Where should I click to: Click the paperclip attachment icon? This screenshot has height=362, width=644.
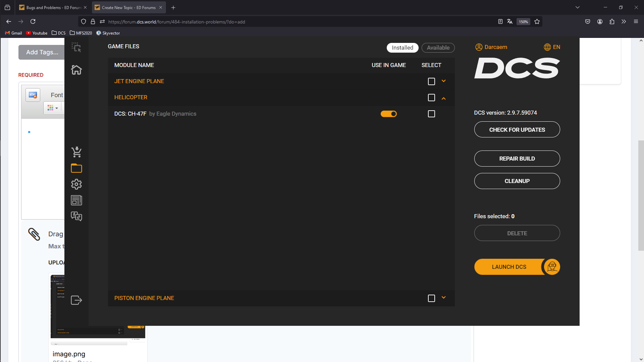(x=34, y=234)
